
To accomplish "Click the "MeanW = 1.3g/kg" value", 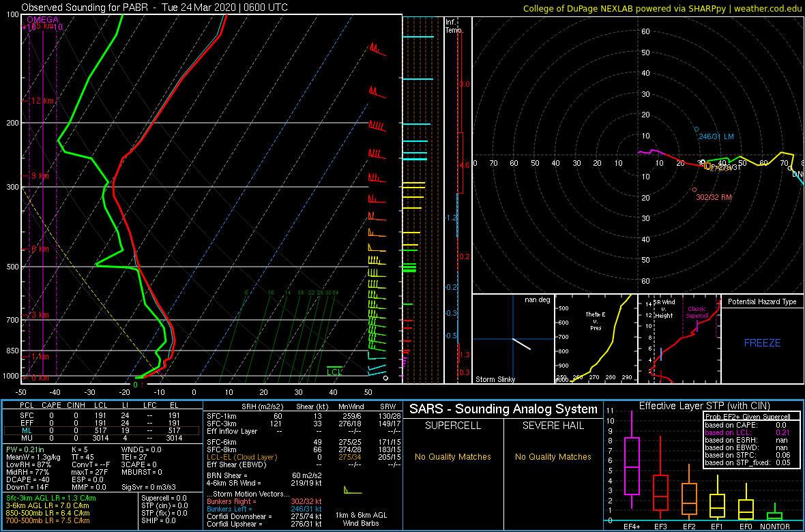I will (x=33, y=457).
